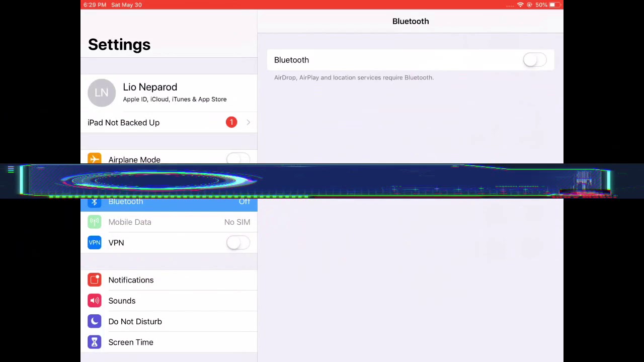Viewport: 644px width, 362px height.
Task: Click the red badge showing 1
Action: point(231,122)
